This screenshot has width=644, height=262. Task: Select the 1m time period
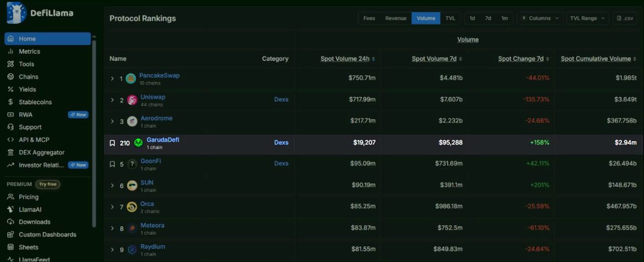504,18
